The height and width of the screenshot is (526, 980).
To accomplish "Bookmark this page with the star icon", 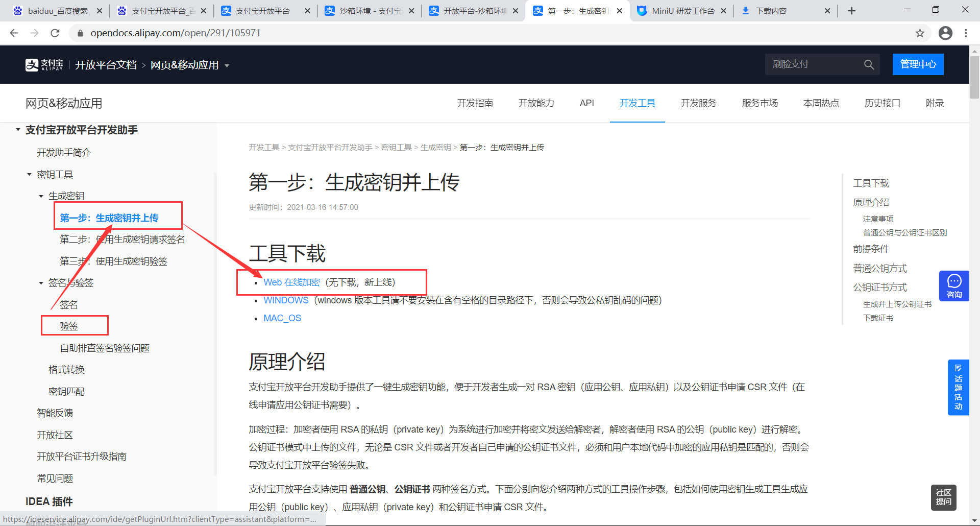I will point(920,33).
